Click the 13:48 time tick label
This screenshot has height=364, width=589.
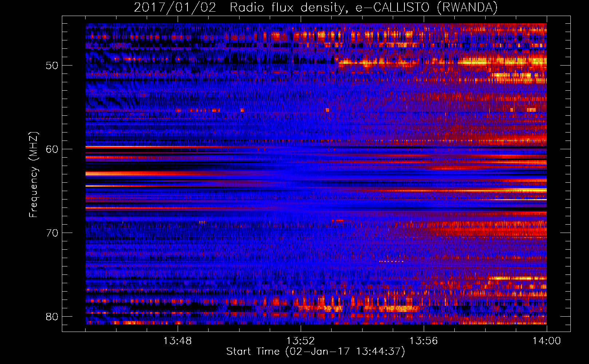point(178,341)
